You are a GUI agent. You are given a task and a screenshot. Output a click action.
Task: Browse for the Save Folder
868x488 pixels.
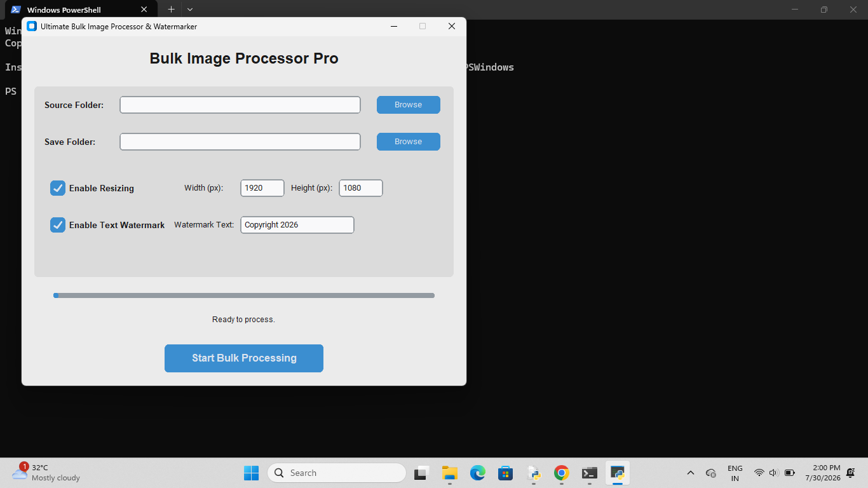(x=409, y=142)
